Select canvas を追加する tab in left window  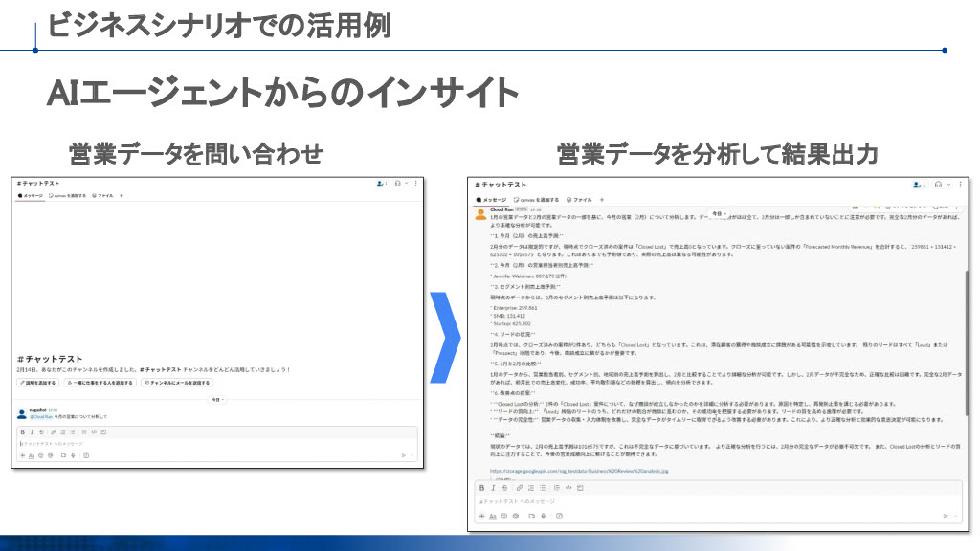(68, 195)
